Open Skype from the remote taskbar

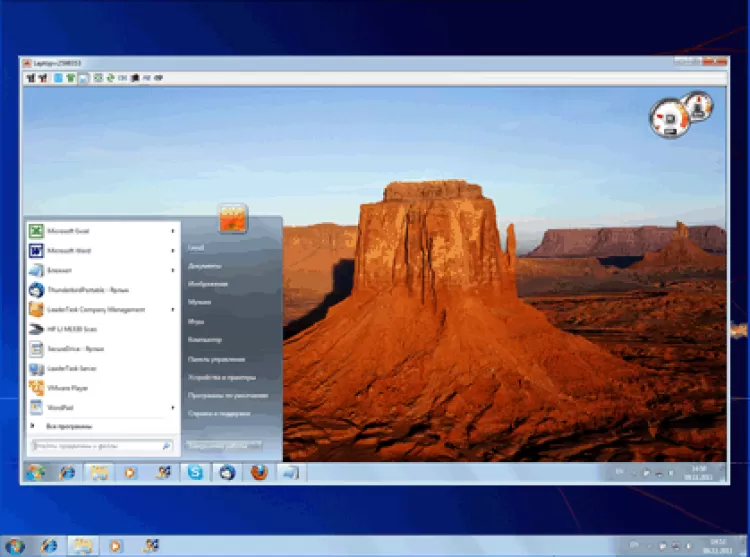195,473
